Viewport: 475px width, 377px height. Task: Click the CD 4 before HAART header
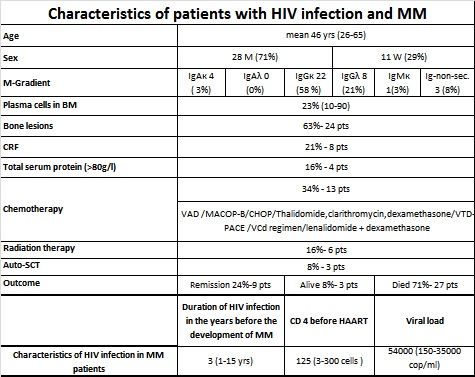click(x=329, y=321)
